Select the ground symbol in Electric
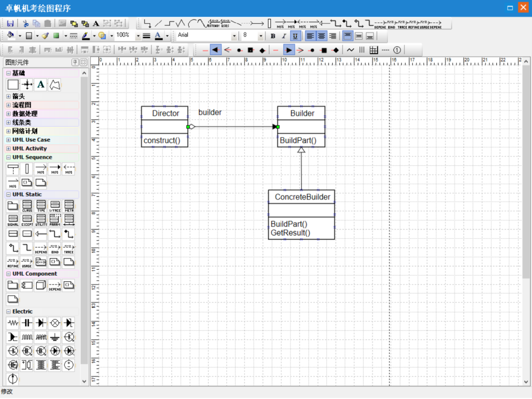This screenshot has width=532, height=399. pyautogui.click(x=55, y=337)
